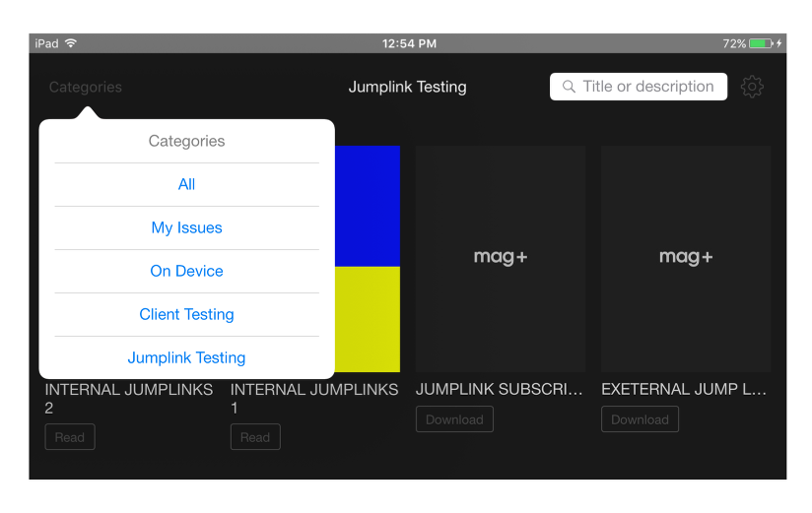Click the Title or description search field
The height and width of the screenshot is (513, 812).
pos(638,87)
